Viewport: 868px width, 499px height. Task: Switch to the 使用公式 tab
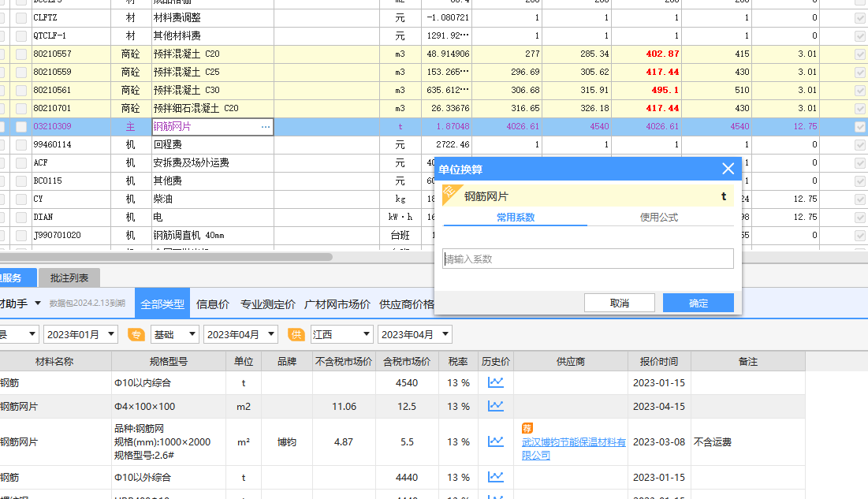pyautogui.click(x=659, y=217)
